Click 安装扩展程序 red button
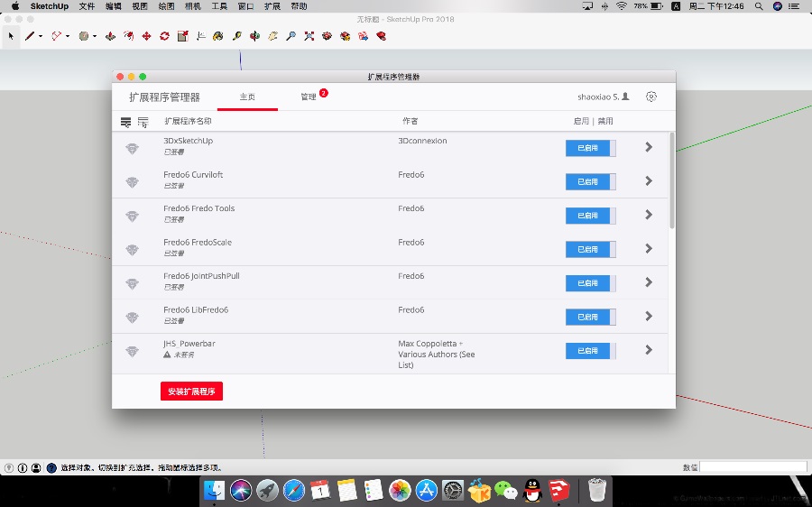Screen dimensions: 812x507 coord(191,392)
